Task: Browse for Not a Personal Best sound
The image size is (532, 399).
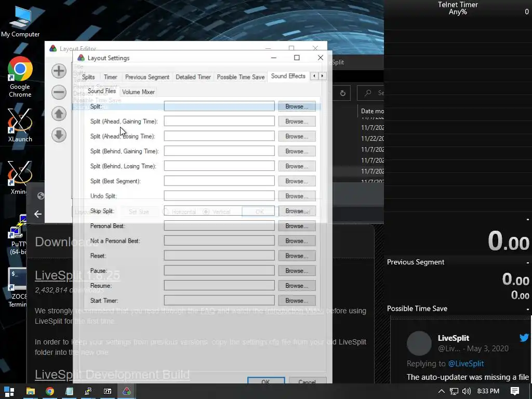Action: [297, 241]
